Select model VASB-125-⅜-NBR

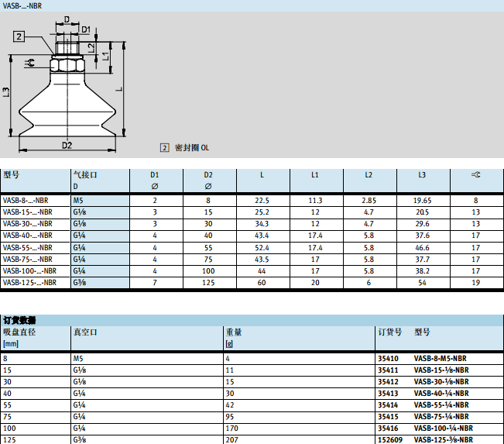pos(444,440)
